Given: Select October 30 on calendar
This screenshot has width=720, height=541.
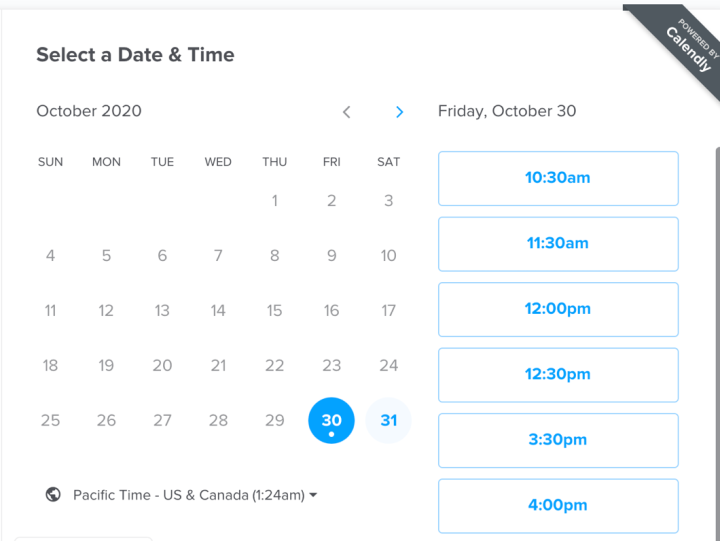Looking at the screenshot, I should [x=331, y=420].
